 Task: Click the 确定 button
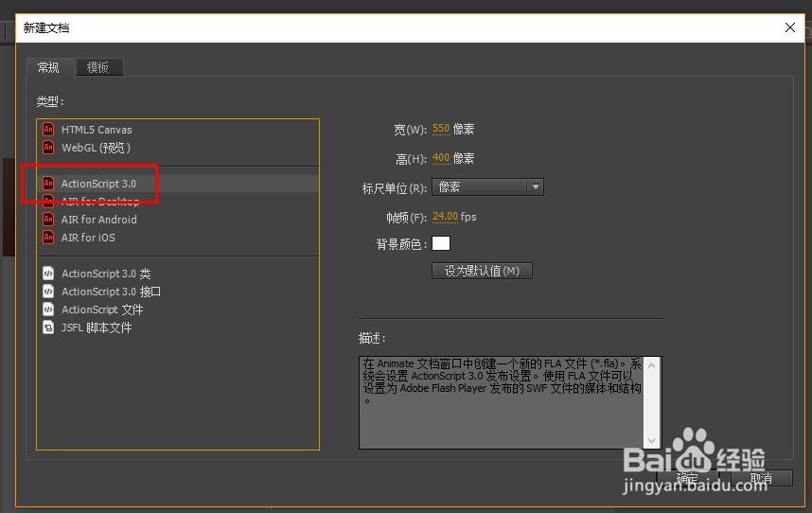coord(688,478)
